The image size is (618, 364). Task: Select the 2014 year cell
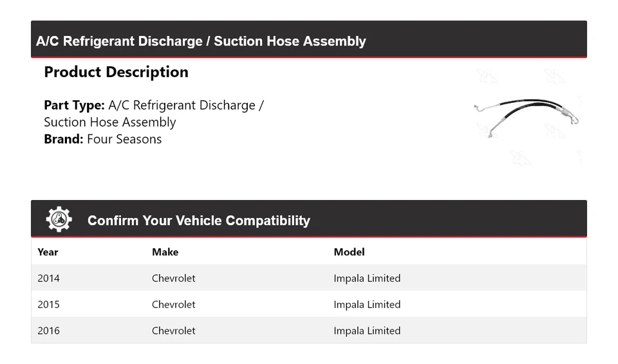point(48,278)
